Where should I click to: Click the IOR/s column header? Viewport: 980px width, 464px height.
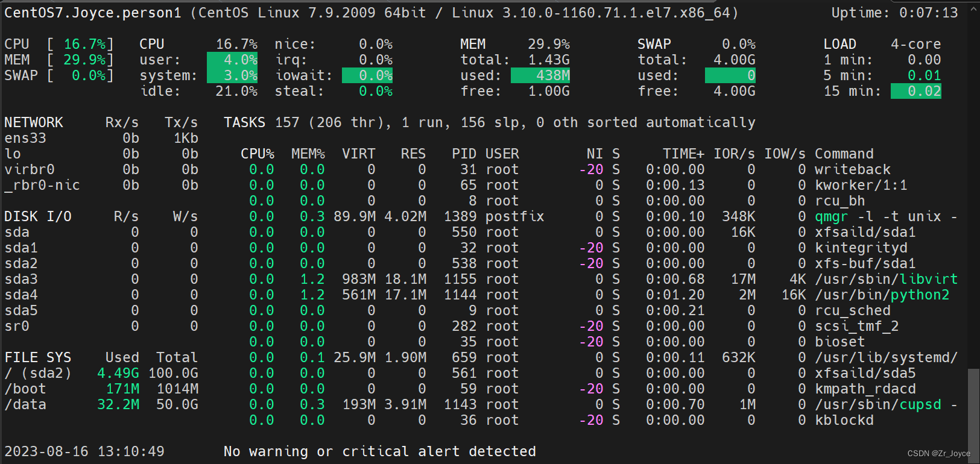[735, 154]
